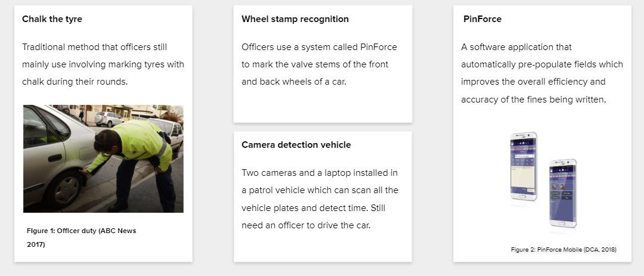
Task: Select the PinForce software application description
Action: click(542, 73)
